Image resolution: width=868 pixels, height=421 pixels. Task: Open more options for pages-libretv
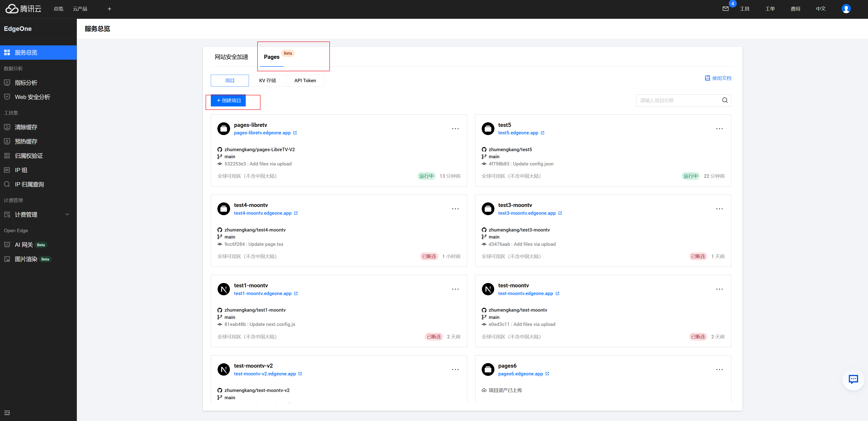455,128
